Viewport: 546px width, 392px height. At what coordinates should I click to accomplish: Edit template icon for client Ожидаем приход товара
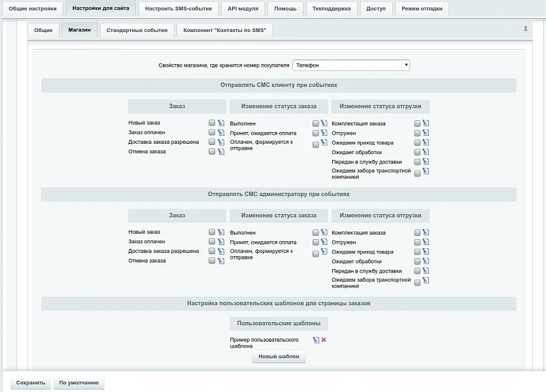coord(426,142)
